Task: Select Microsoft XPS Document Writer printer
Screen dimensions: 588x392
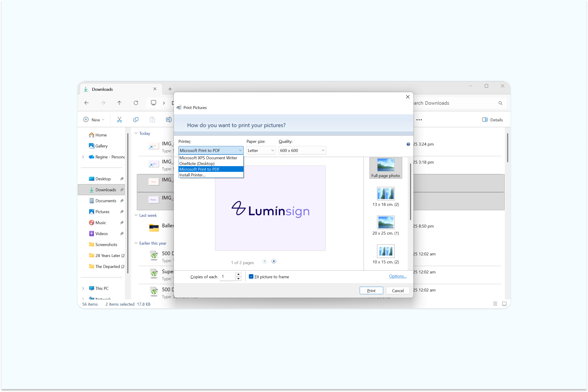Action: [x=208, y=158]
